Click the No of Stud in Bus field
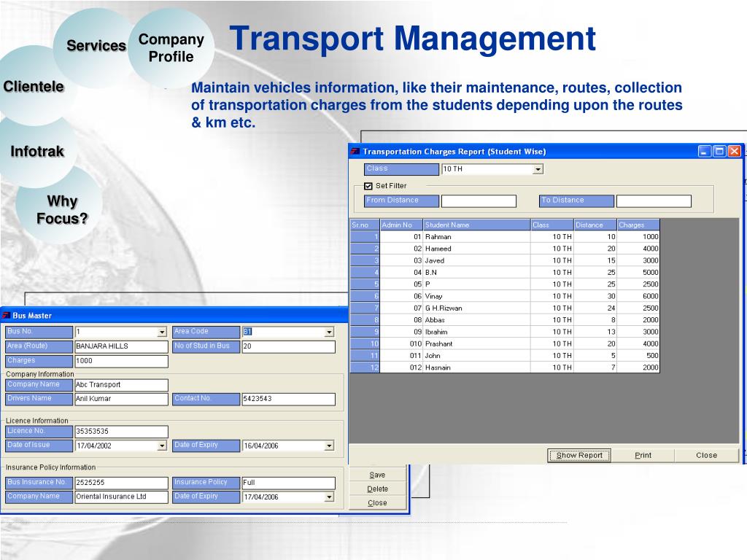The image size is (747, 560). [x=289, y=346]
